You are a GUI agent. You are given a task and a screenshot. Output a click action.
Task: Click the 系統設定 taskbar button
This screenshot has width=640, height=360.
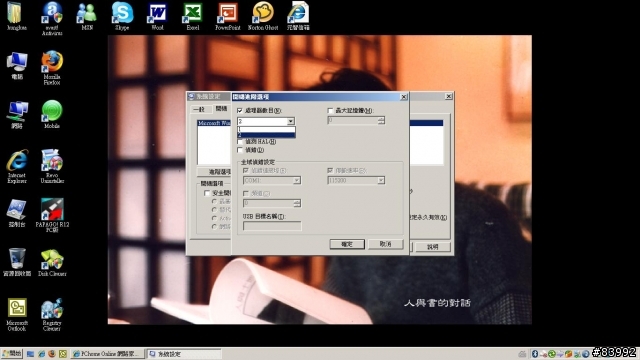[184, 354]
